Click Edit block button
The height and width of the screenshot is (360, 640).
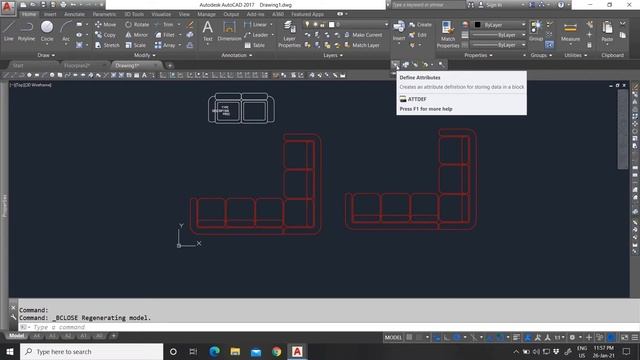pos(418,35)
